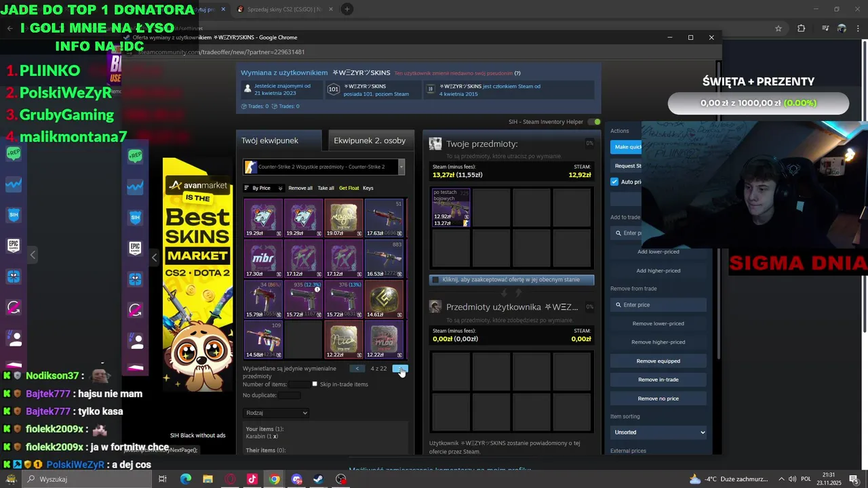This screenshot has height=488, width=868.
Task: Click the SIH icon in left sidebar
Action: point(13,215)
